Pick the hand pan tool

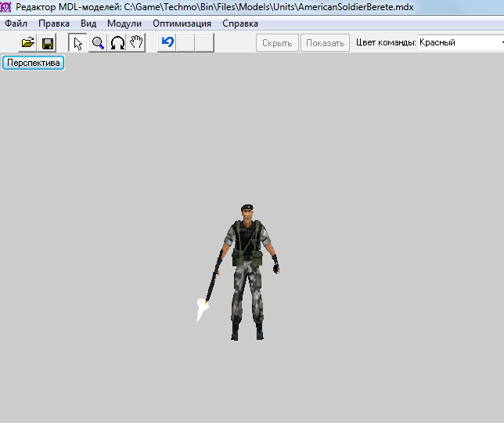137,43
